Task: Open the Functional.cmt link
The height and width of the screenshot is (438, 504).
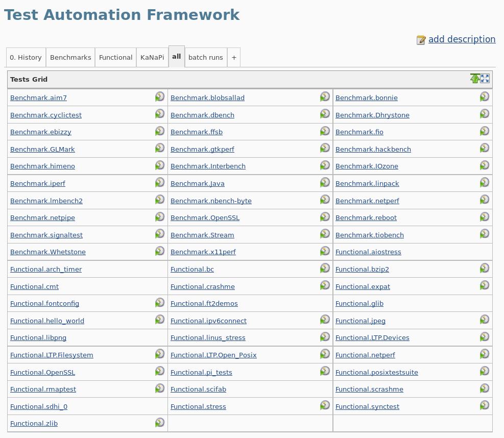Action: click(x=34, y=287)
